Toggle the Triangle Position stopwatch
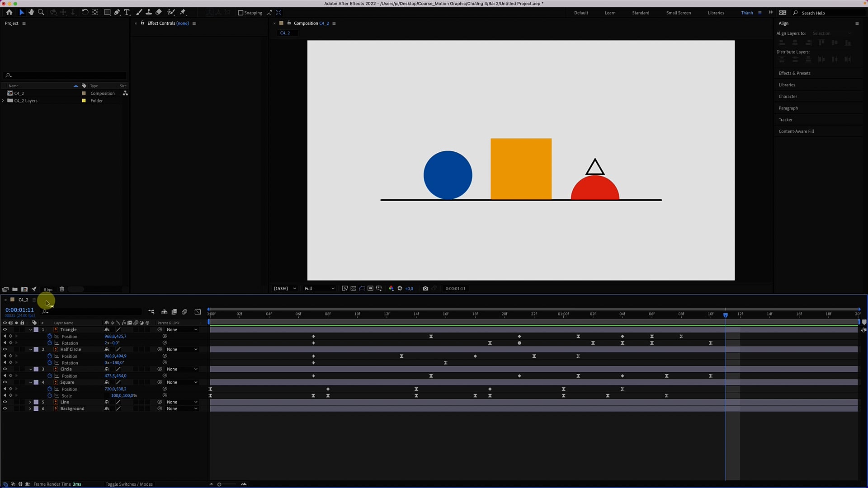The width and height of the screenshot is (868, 488). click(x=50, y=336)
